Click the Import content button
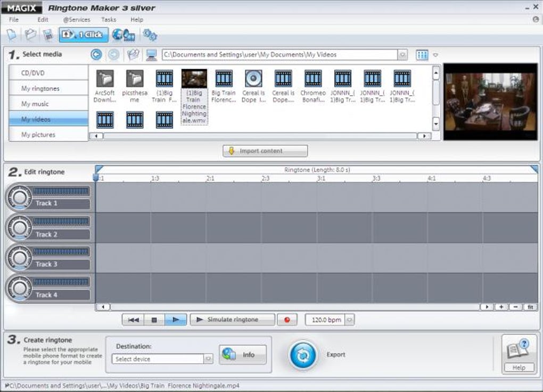This screenshot has height=392, width=543. 265,151
